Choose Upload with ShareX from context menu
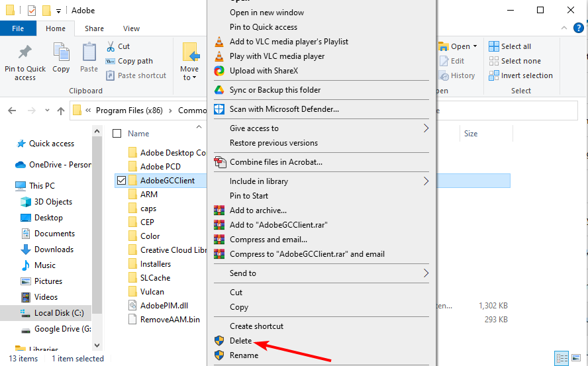The height and width of the screenshot is (366, 588). [x=264, y=71]
